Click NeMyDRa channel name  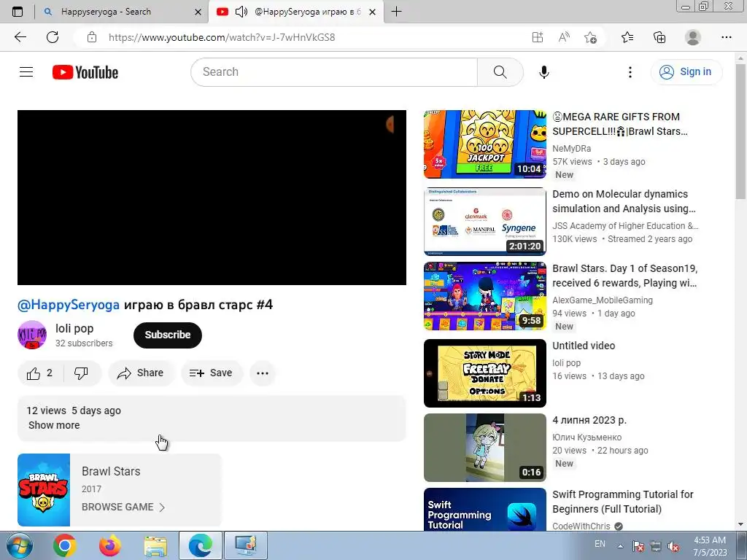click(572, 149)
